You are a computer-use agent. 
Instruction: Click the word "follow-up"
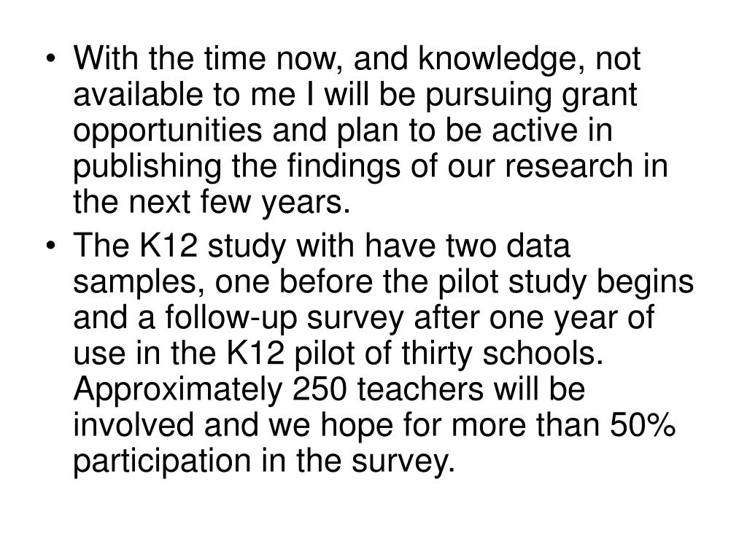(x=231, y=318)
